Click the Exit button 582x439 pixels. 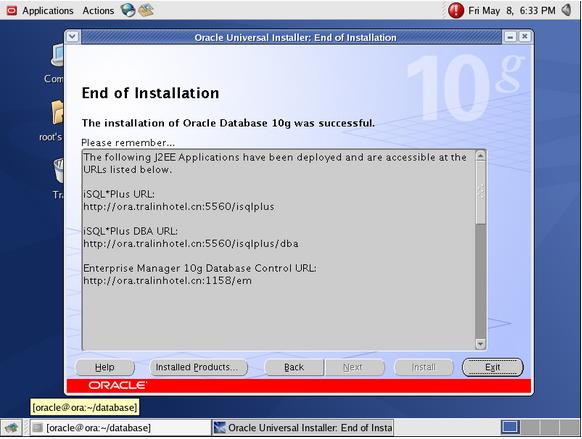point(493,367)
